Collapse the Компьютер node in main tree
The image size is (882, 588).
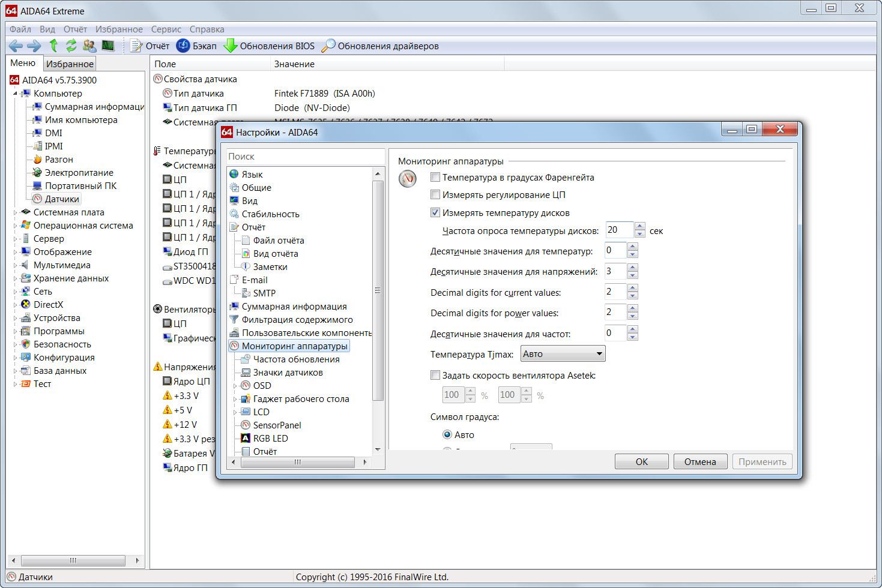coord(15,94)
